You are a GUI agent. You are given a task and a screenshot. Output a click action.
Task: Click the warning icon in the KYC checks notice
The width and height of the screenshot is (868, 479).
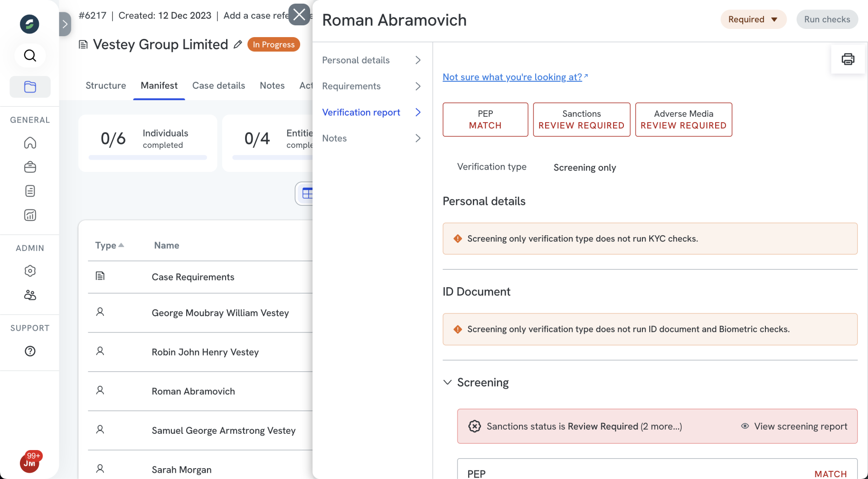[458, 238]
